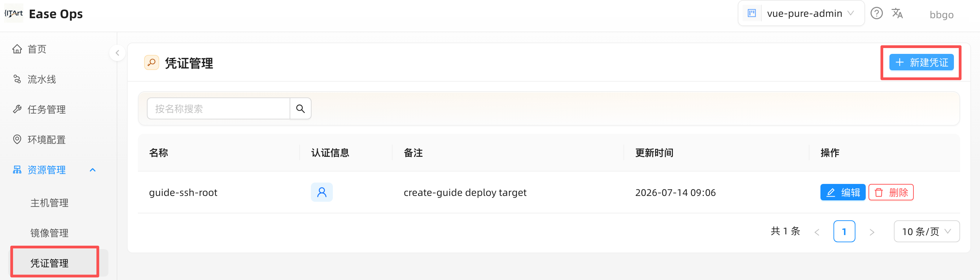This screenshot has height=280, width=980.
Task: Click 编辑 for guide-ssh-root
Action: point(843,192)
